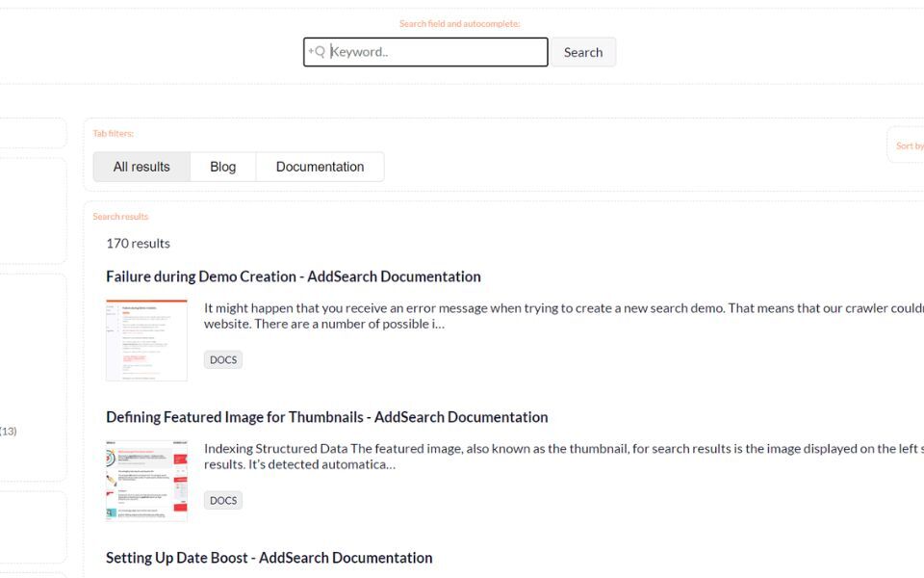Click the Search button

click(x=583, y=52)
